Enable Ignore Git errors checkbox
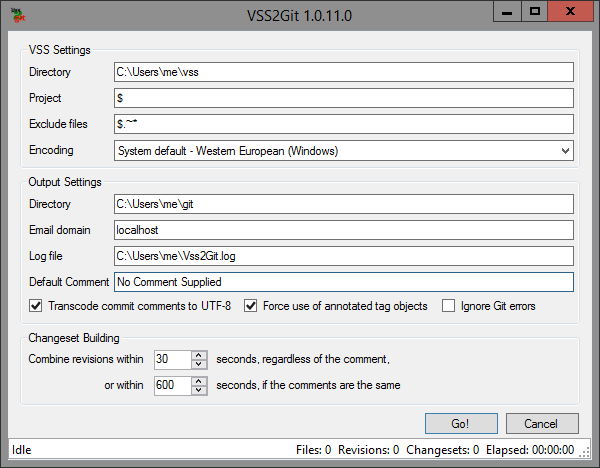This screenshot has height=468, width=600. [449, 306]
